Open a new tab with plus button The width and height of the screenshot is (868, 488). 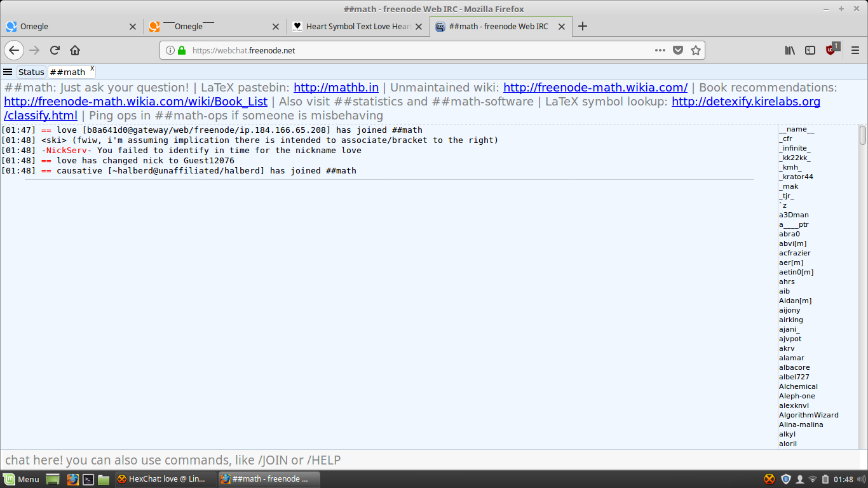coord(583,26)
